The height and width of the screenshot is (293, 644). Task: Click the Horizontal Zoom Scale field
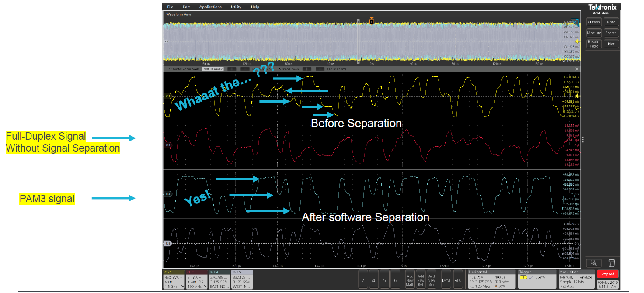pos(213,69)
